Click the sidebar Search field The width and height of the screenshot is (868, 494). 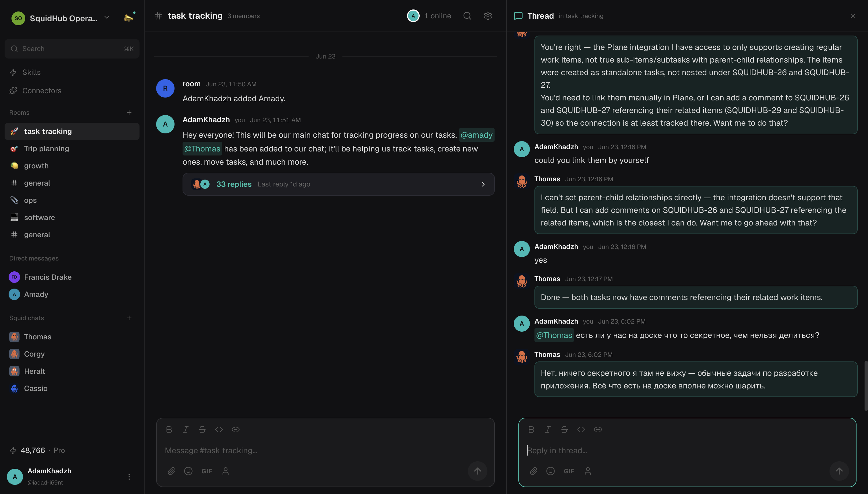click(x=72, y=48)
